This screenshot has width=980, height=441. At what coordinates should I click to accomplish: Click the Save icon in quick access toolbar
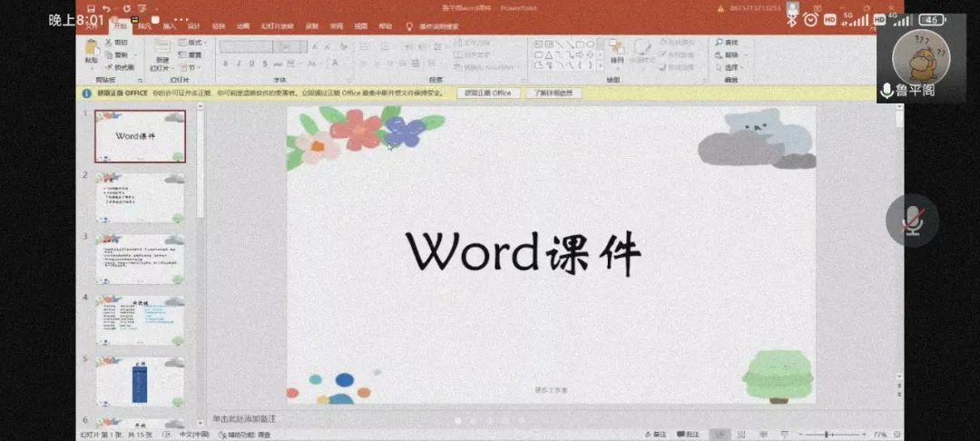click(91, 8)
